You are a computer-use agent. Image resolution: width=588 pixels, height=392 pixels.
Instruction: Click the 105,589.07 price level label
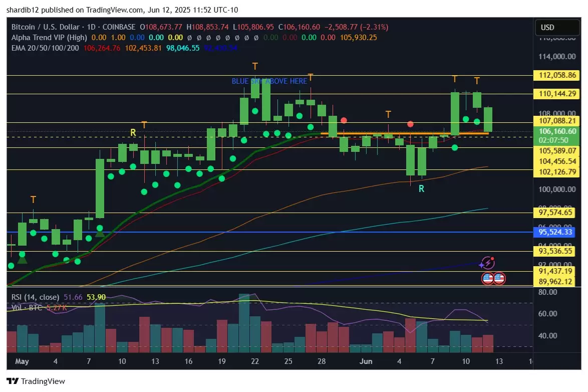pyautogui.click(x=557, y=150)
